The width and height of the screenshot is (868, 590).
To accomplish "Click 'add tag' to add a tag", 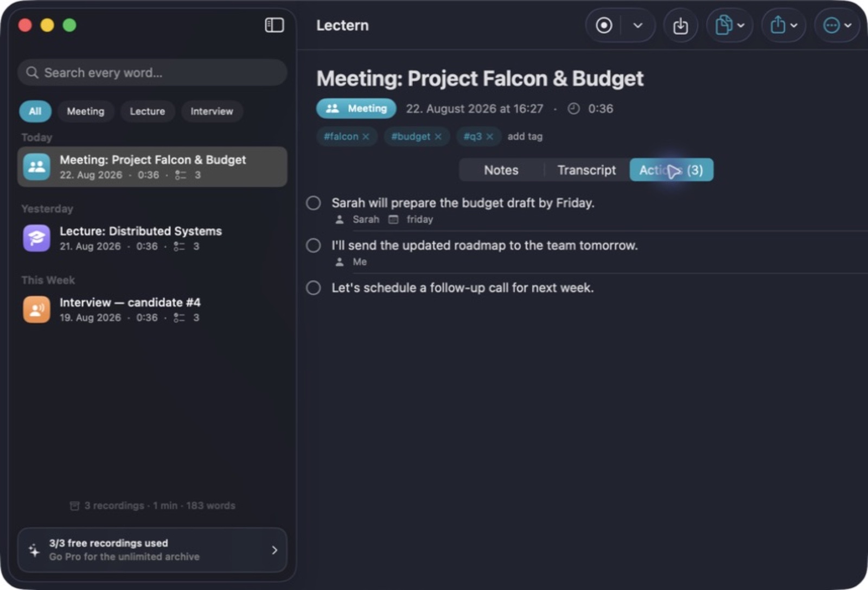I will pyautogui.click(x=525, y=137).
